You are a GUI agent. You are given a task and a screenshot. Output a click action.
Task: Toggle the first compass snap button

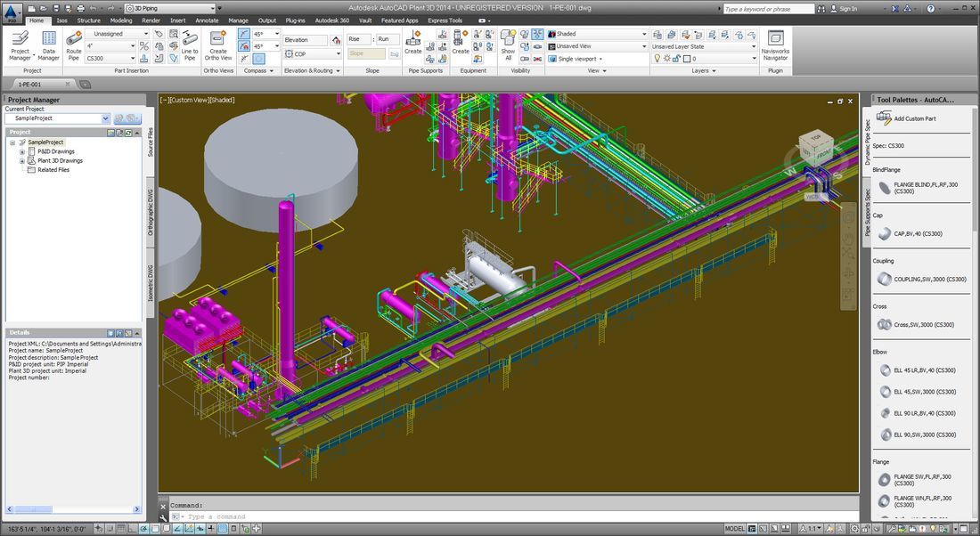(x=244, y=34)
